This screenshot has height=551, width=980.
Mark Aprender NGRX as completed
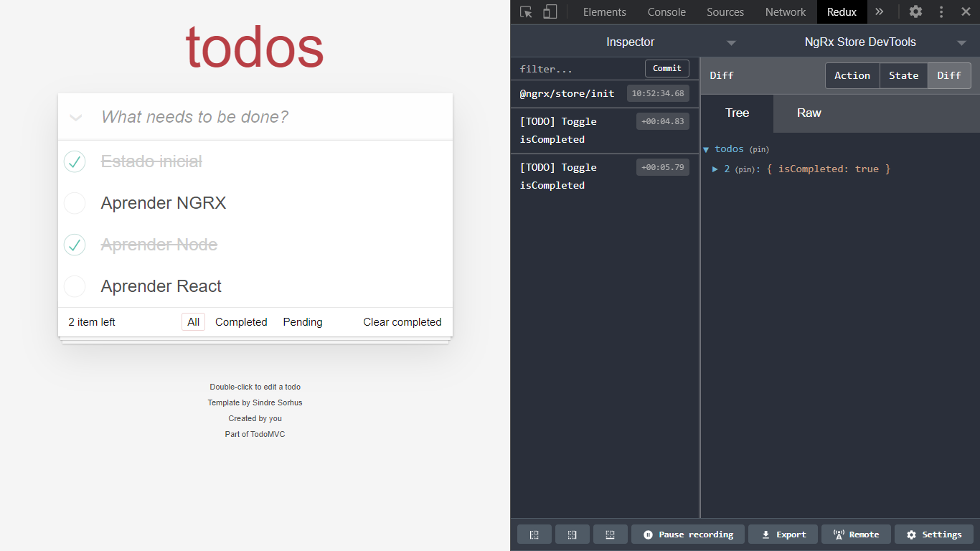[x=75, y=203]
